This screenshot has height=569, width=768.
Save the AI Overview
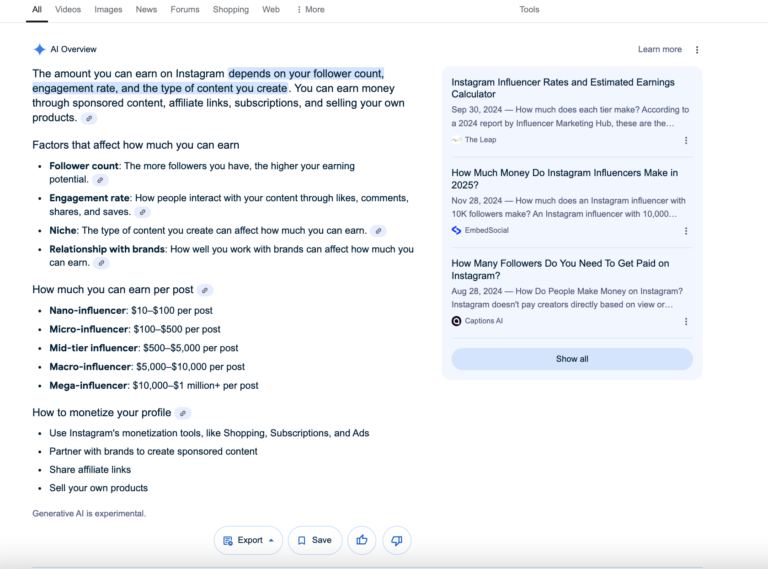(x=315, y=540)
